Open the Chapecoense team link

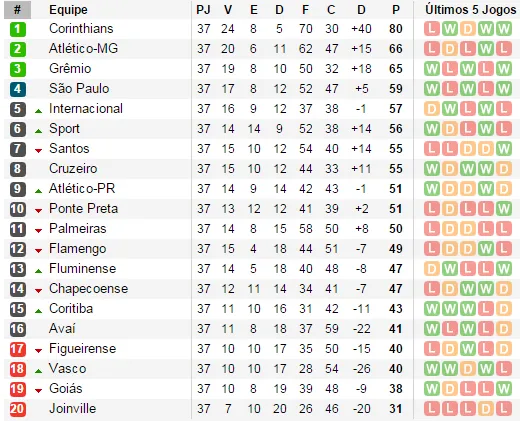(x=88, y=289)
